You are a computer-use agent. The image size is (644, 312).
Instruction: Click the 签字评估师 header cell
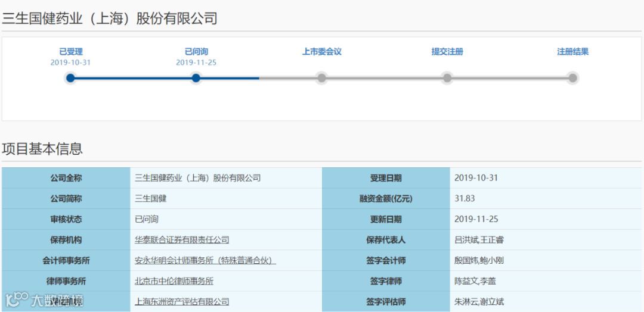[x=386, y=302]
